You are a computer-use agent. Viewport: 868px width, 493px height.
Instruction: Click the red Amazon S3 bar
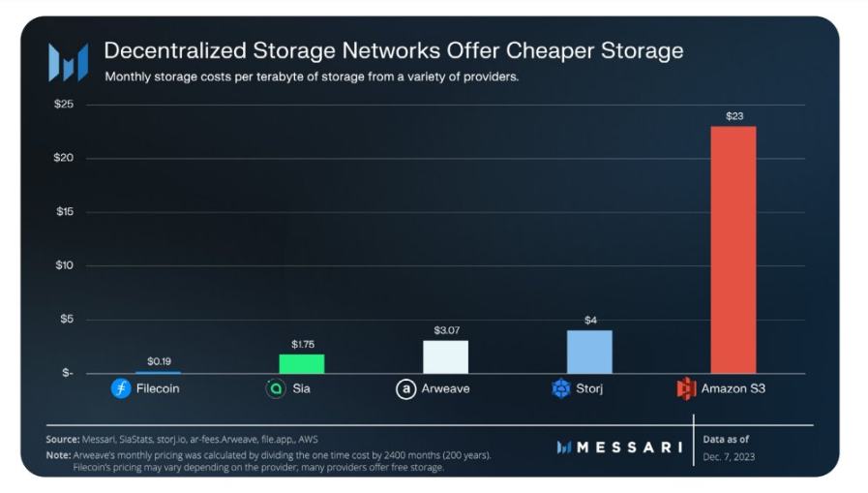coord(733,250)
